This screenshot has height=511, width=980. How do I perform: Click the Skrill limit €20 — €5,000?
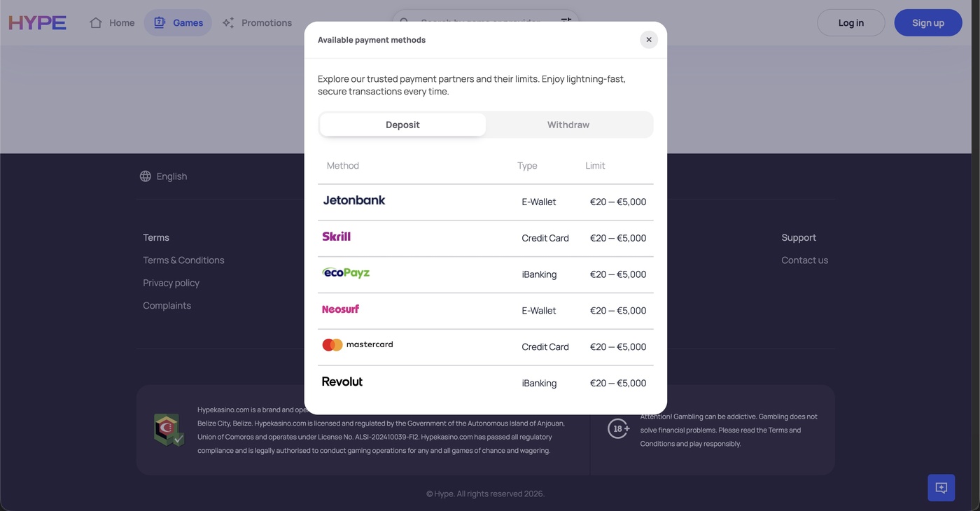click(x=618, y=238)
